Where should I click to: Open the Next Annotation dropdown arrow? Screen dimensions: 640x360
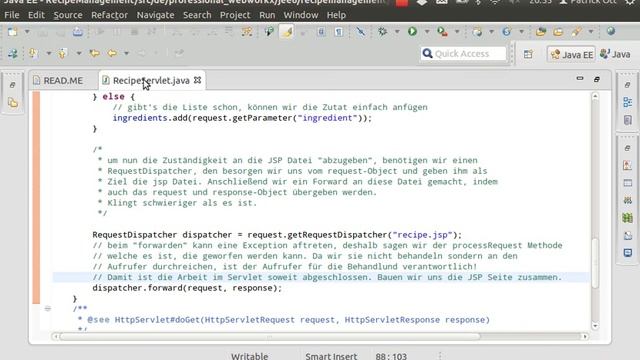tap(48, 53)
